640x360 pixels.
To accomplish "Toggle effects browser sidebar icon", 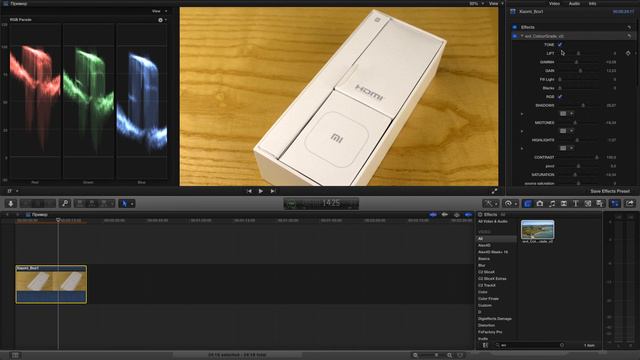I will [x=485, y=345].
